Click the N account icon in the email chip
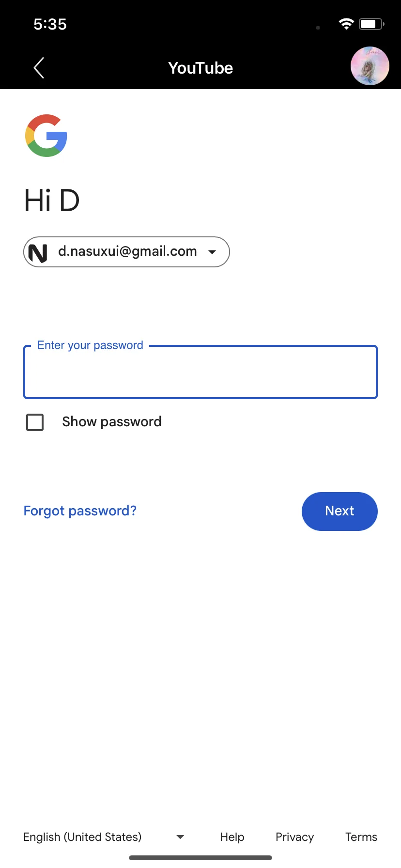Image resolution: width=401 pixels, height=868 pixels. 38,253
